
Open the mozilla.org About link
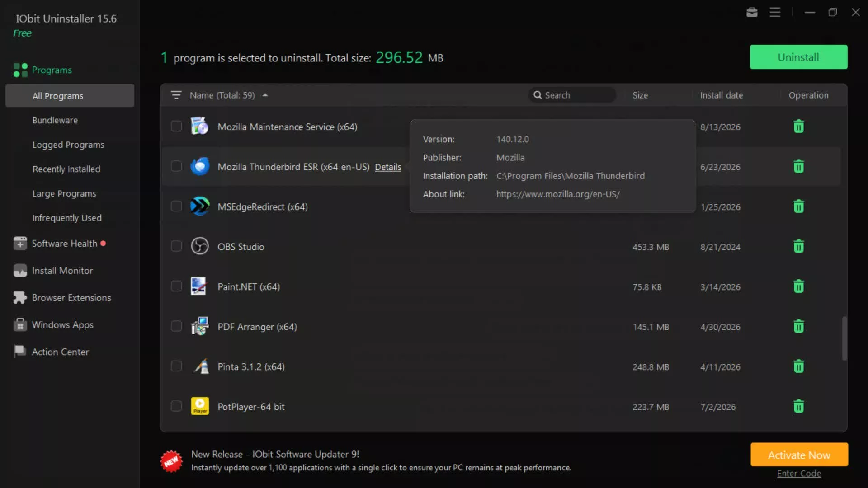pyautogui.click(x=558, y=194)
